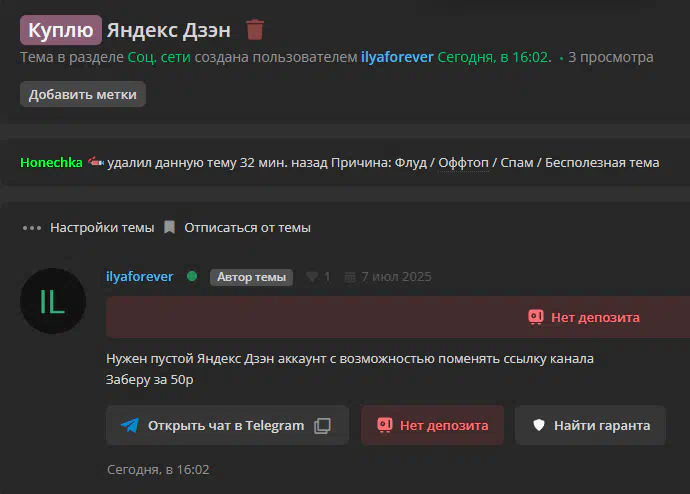Open ilyaforever username in the post
The width and height of the screenshot is (690, 494).
pyautogui.click(x=139, y=277)
